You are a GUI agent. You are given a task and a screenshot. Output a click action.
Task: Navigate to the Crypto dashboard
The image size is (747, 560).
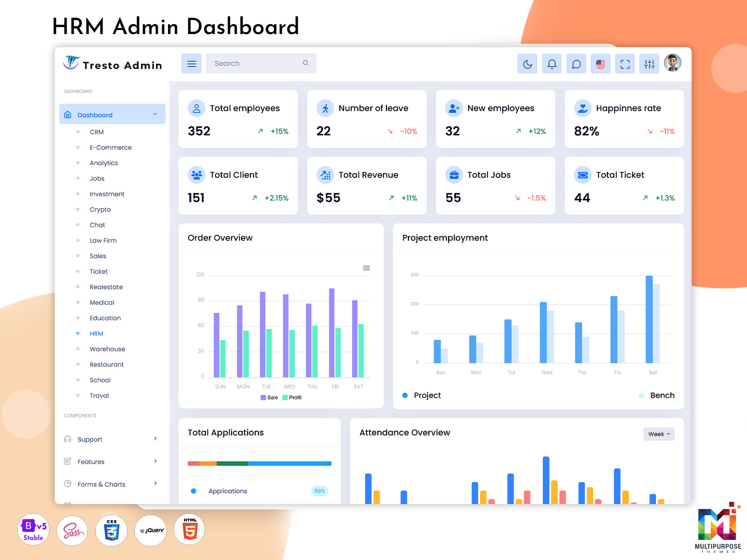click(100, 210)
